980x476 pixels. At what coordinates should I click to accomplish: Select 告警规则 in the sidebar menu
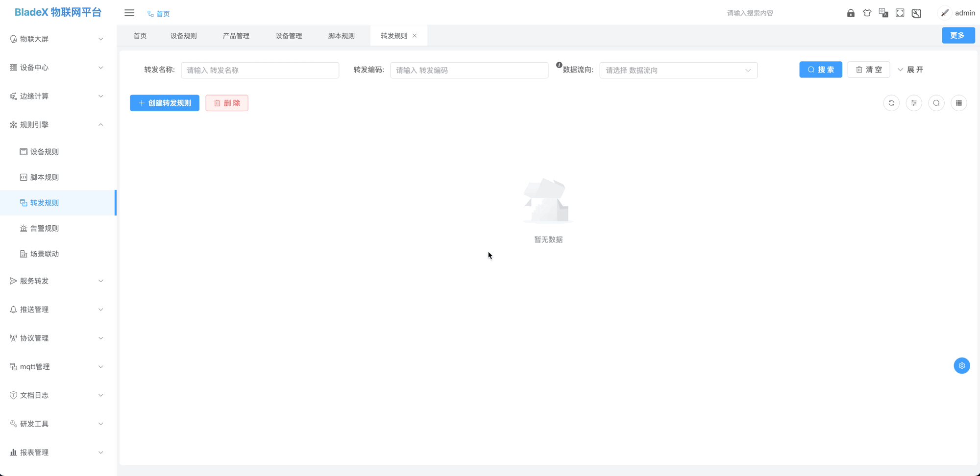45,228
